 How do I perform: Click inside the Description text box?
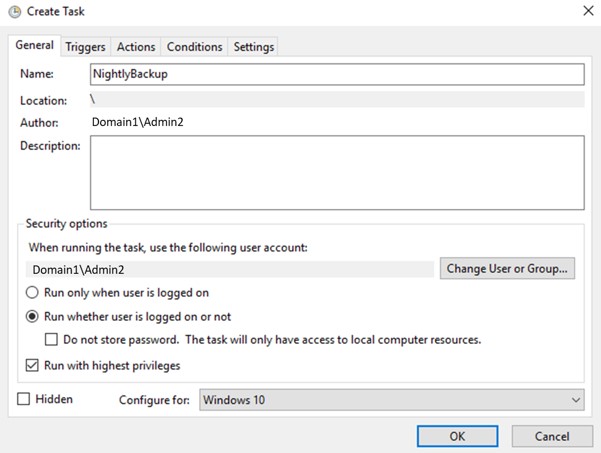[337, 172]
